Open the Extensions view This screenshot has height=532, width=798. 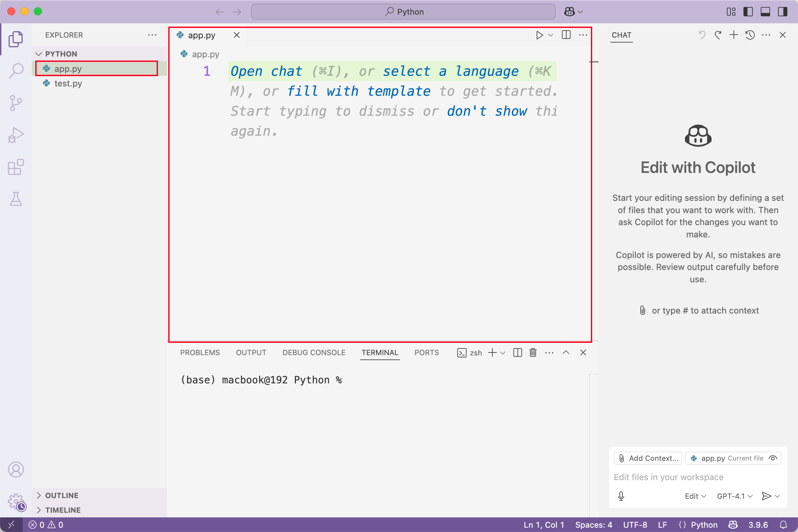(16, 167)
